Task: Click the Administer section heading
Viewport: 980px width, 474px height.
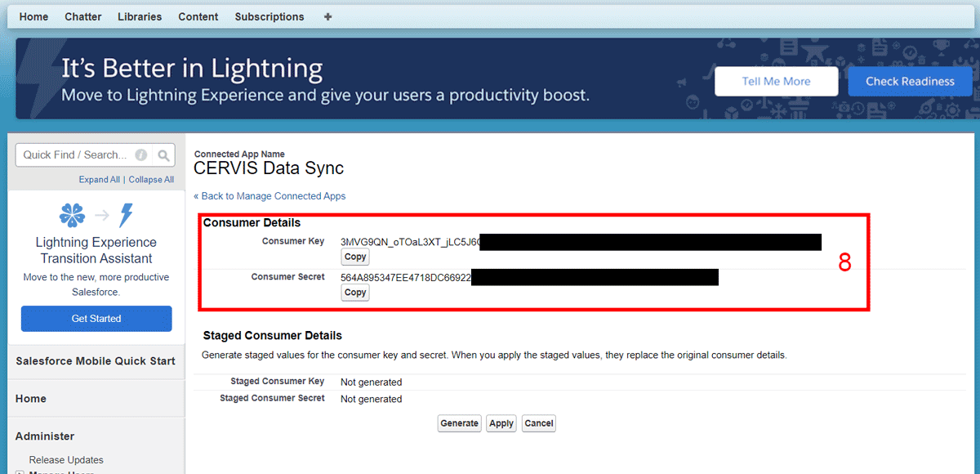Action: click(45, 436)
